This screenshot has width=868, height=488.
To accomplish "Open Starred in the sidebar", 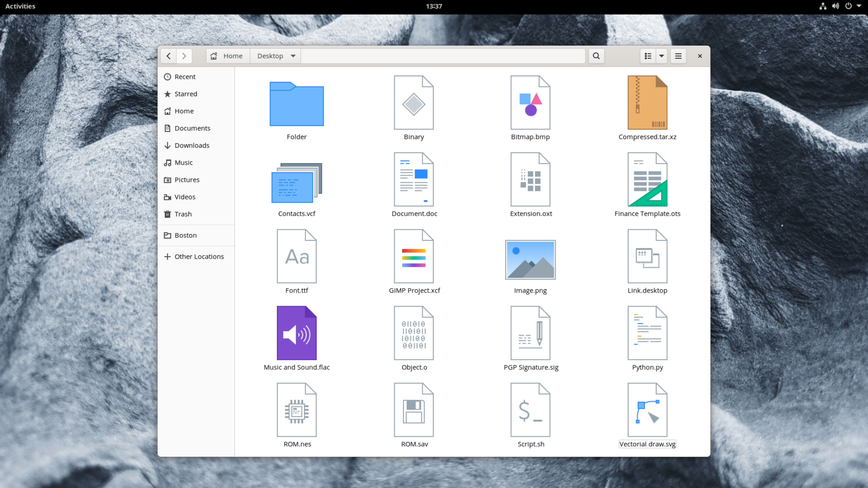I will tap(185, 94).
